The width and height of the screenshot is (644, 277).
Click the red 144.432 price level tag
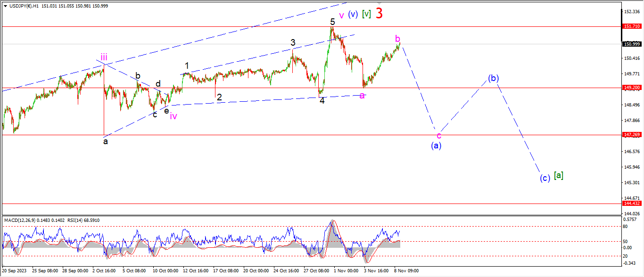pyautogui.click(x=632, y=204)
